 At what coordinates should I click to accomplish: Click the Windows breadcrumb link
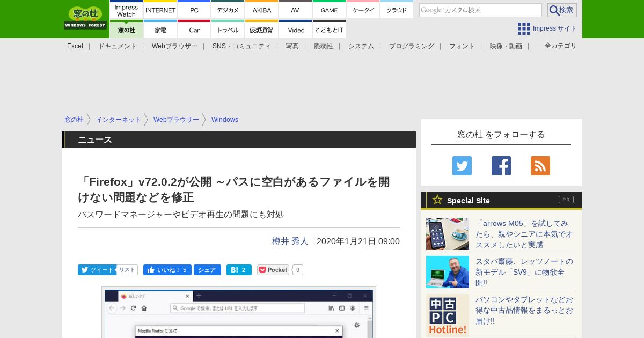(225, 120)
